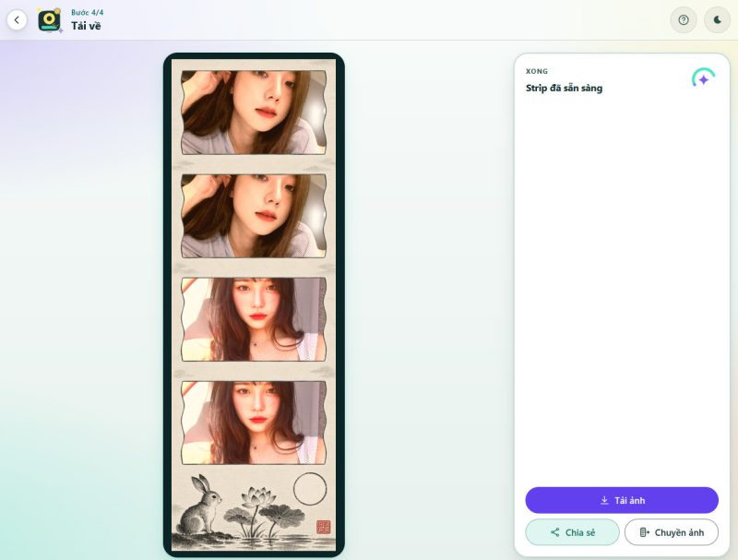
Task: Select the second photo in the strip
Action: tap(254, 216)
